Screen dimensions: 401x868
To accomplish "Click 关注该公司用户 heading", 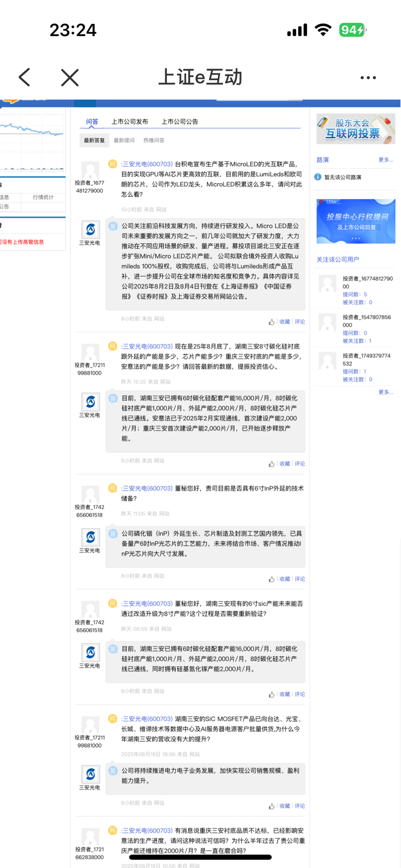I will 338,260.
